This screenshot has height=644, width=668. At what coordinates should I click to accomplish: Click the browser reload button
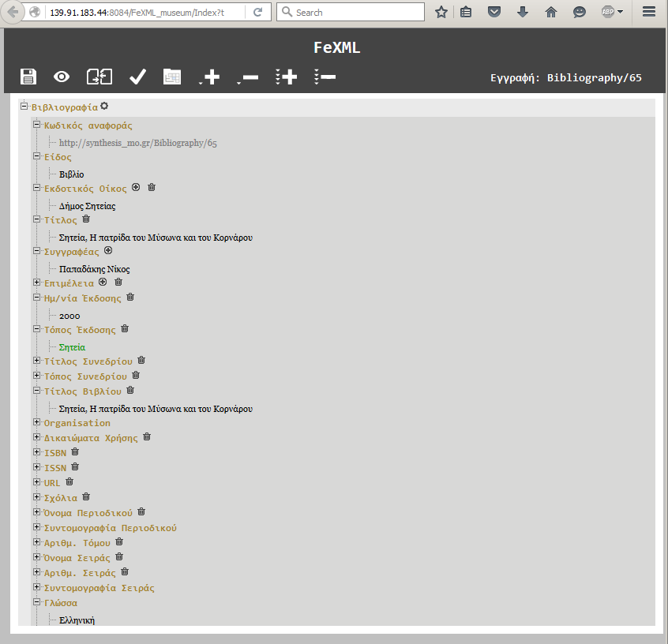[257, 13]
